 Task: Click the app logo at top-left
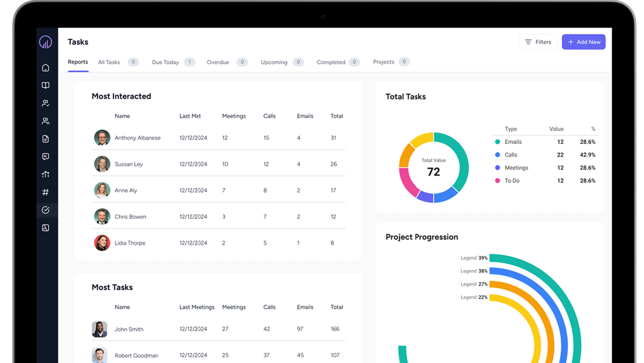pyautogui.click(x=45, y=42)
